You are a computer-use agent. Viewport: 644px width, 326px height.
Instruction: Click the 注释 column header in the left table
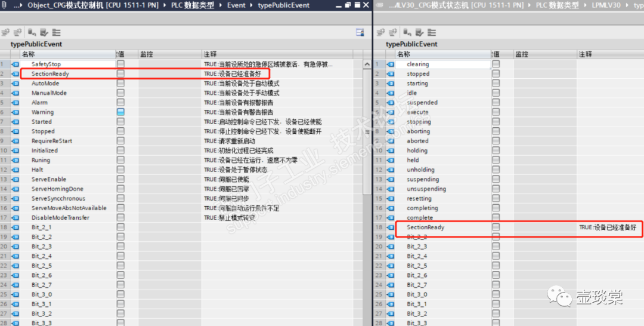(277, 54)
